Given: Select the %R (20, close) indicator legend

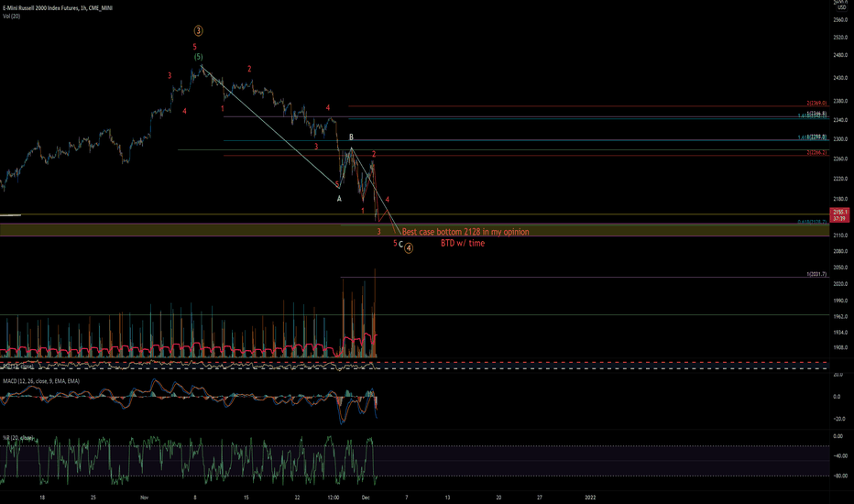Looking at the screenshot, I should tap(18, 438).
